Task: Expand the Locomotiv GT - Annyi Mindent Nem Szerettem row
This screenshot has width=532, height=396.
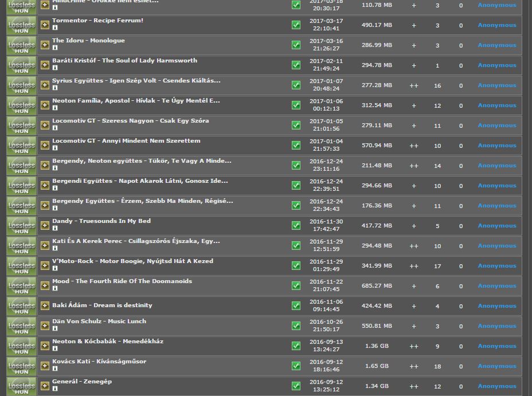Action: click(x=45, y=146)
